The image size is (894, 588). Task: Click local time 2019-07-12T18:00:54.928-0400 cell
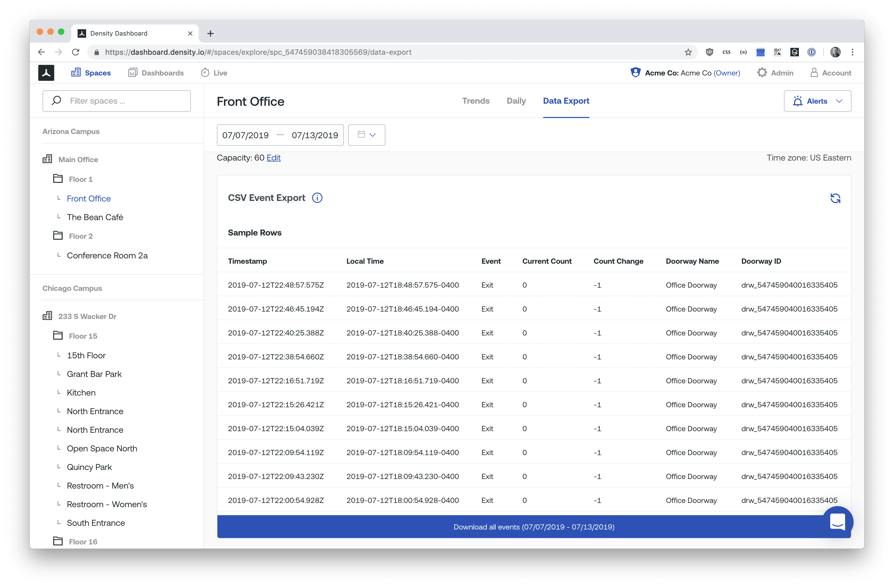[x=402, y=501]
